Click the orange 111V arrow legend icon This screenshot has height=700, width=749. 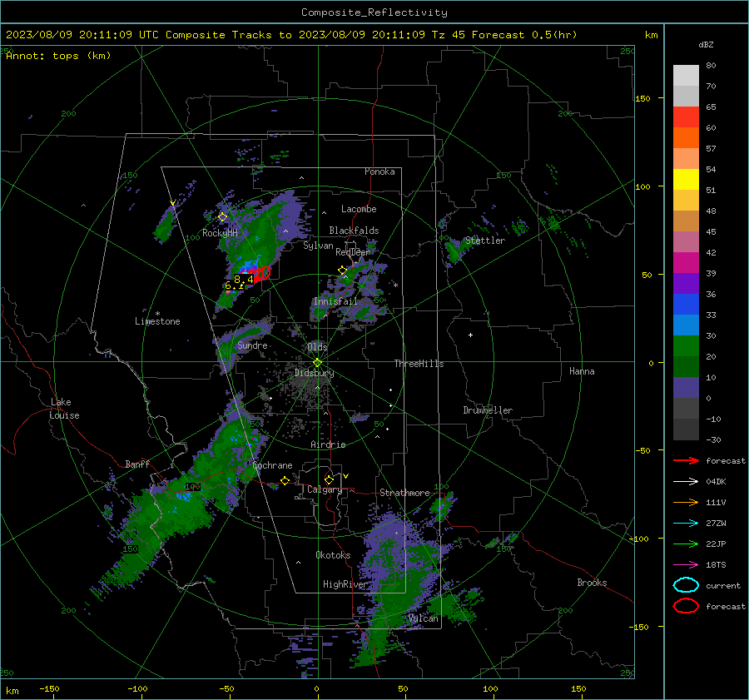pyautogui.click(x=686, y=502)
